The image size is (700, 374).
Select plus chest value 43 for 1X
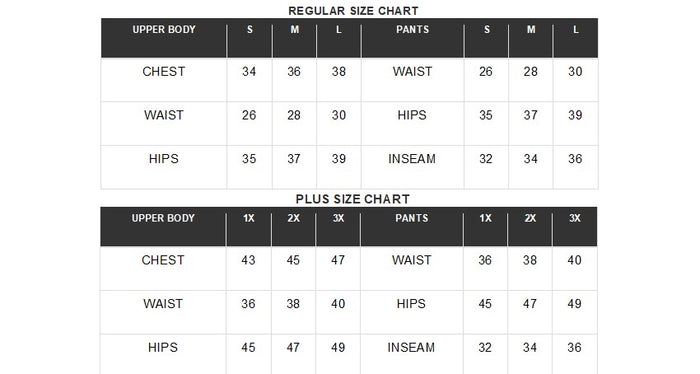click(x=248, y=260)
